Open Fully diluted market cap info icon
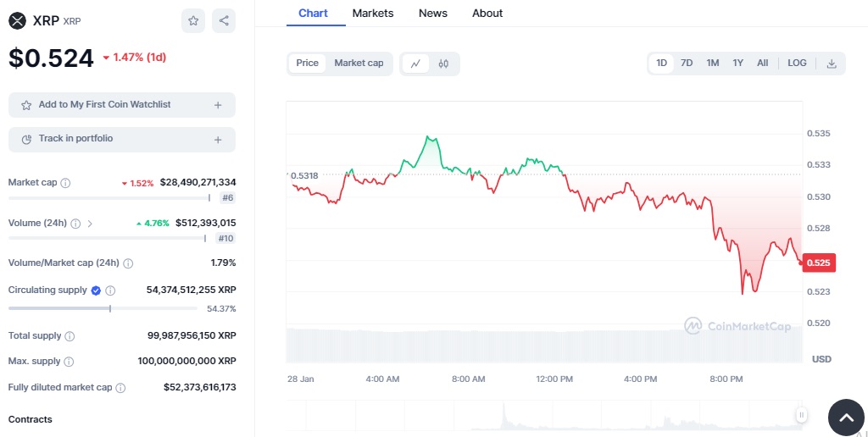 pyautogui.click(x=120, y=389)
